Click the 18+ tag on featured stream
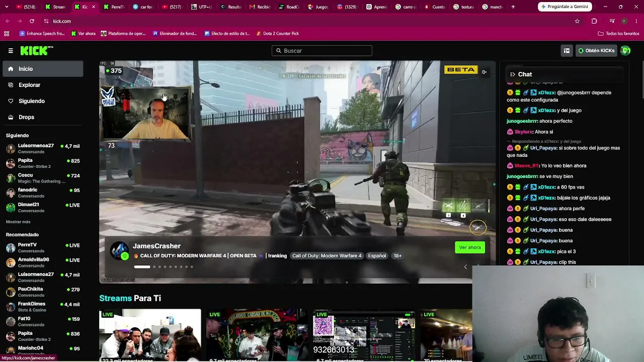The image size is (644, 362). [x=397, y=256]
